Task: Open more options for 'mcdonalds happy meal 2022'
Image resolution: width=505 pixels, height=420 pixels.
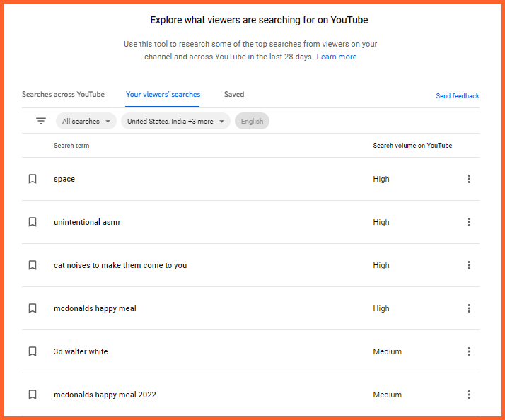Action: (x=468, y=395)
